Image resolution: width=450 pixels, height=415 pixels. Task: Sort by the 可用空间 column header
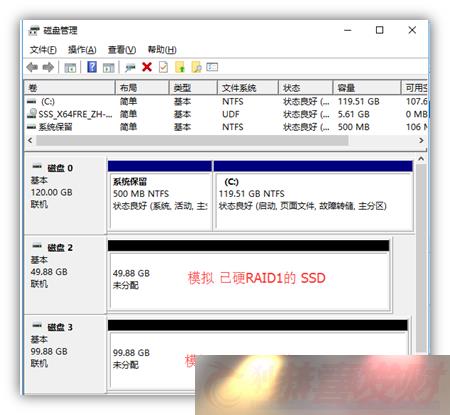(x=414, y=88)
